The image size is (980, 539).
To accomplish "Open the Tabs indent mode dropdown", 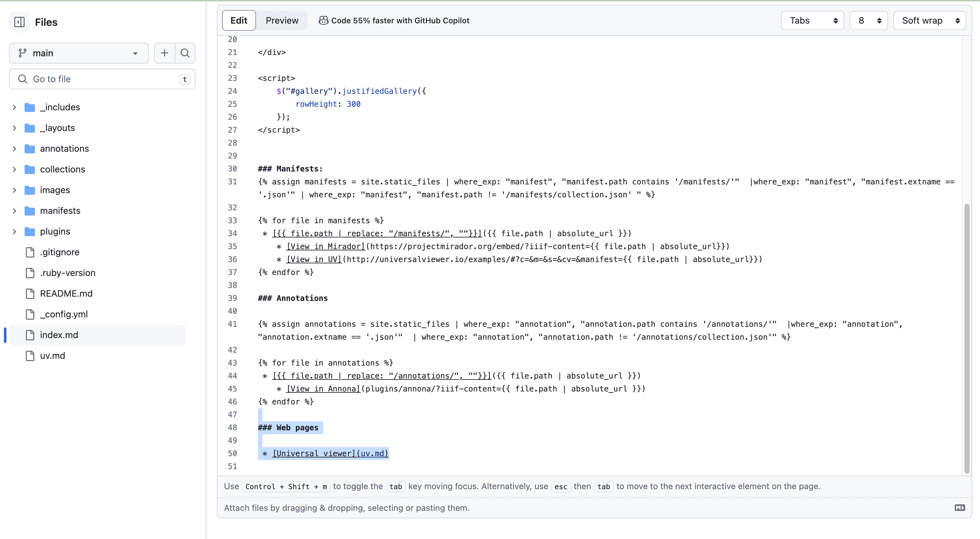I will pos(812,20).
